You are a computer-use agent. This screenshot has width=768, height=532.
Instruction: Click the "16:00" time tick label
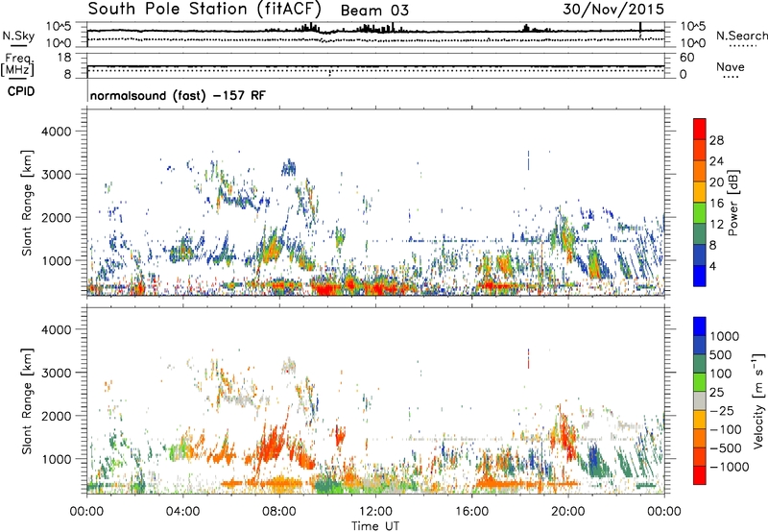coord(471,512)
